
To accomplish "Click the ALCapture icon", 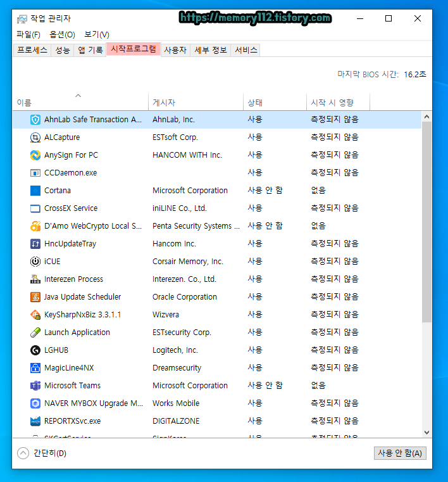I will (x=35, y=137).
